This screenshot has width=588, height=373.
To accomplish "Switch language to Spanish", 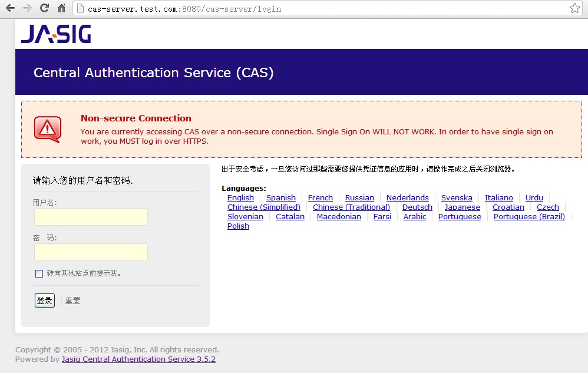I will [281, 197].
